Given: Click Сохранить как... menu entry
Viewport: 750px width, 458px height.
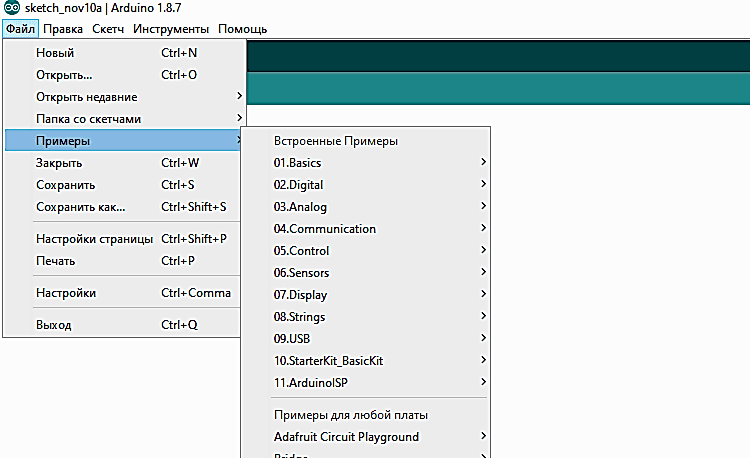Looking at the screenshot, I should pyautogui.click(x=80, y=207).
